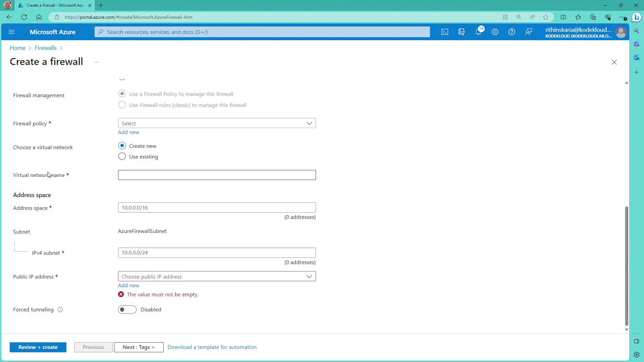The height and width of the screenshot is (362, 644).
Task: Open portal settings gear icon
Action: coord(495,32)
